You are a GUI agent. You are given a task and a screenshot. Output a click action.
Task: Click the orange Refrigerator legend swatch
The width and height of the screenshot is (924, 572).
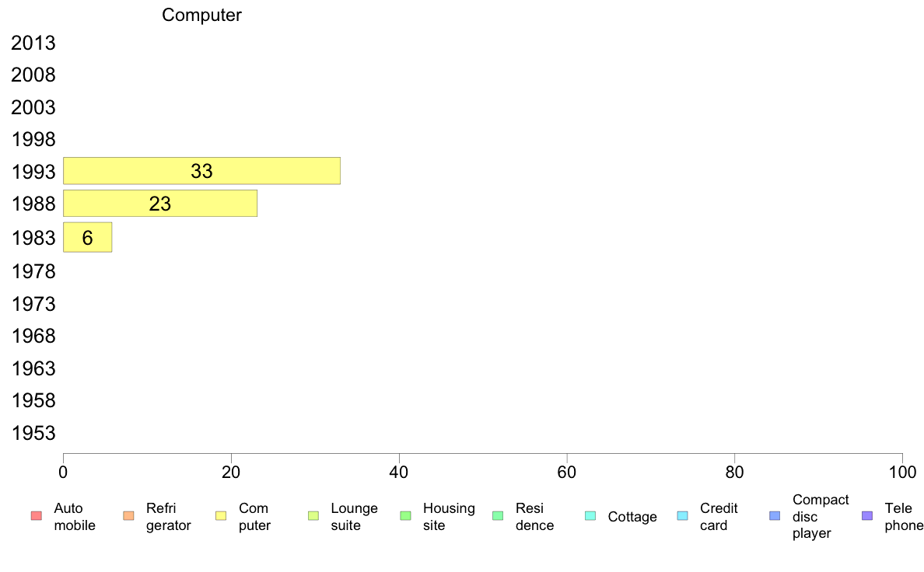(x=128, y=516)
